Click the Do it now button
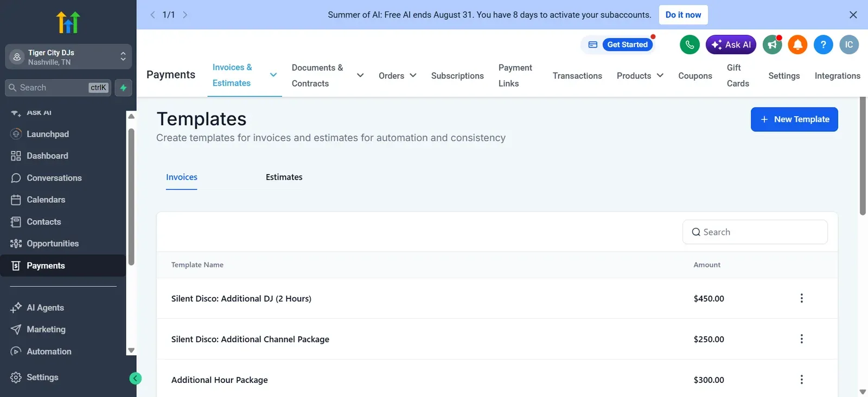This screenshot has width=868, height=397. [x=683, y=15]
